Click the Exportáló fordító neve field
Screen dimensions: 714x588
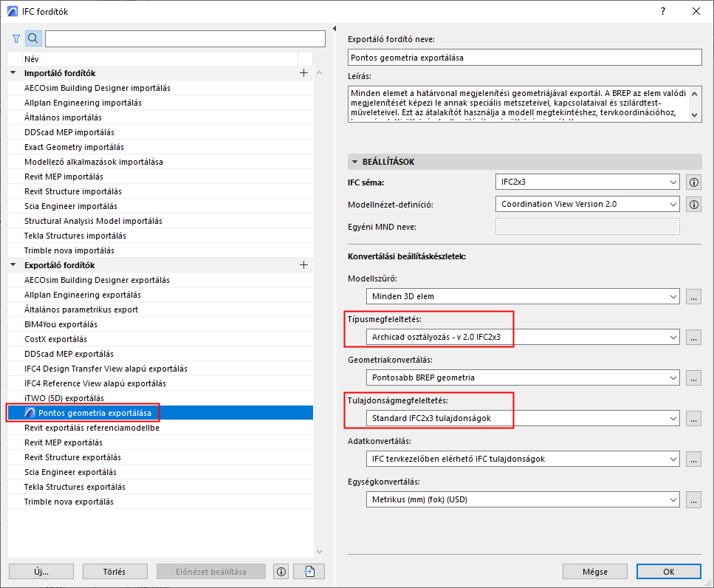point(524,58)
